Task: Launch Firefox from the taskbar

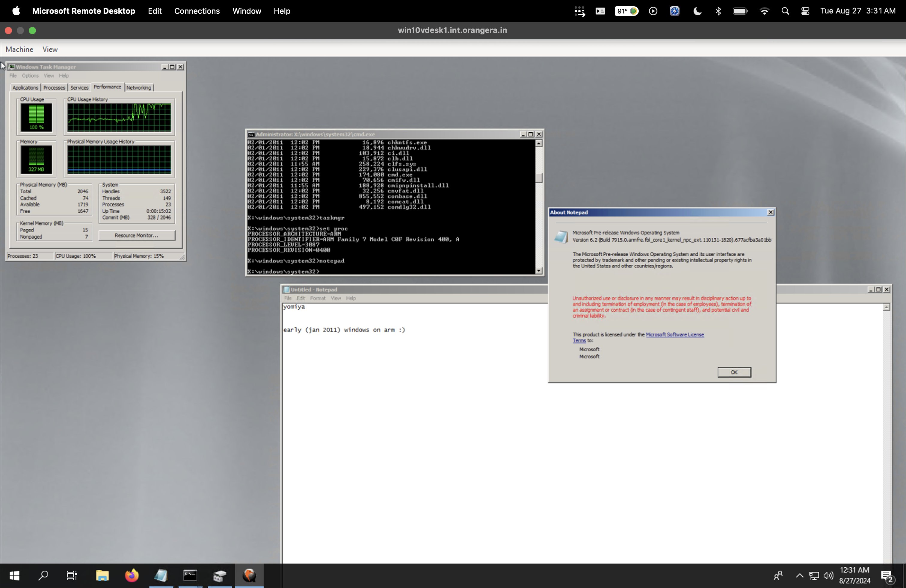Action: pyautogui.click(x=132, y=575)
